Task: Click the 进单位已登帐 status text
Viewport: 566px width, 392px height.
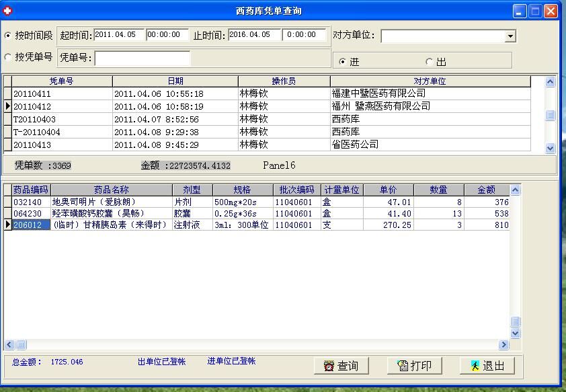Action: 231,360
